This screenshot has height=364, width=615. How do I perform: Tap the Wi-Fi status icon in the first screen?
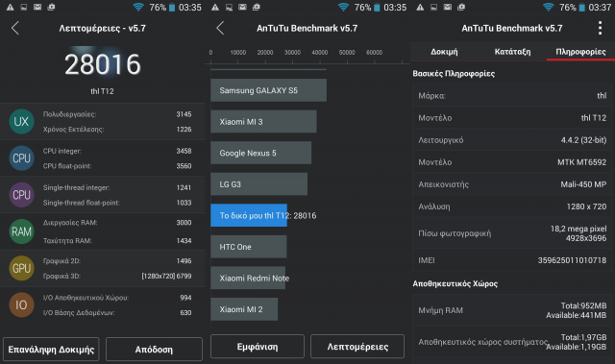[138, 7]
